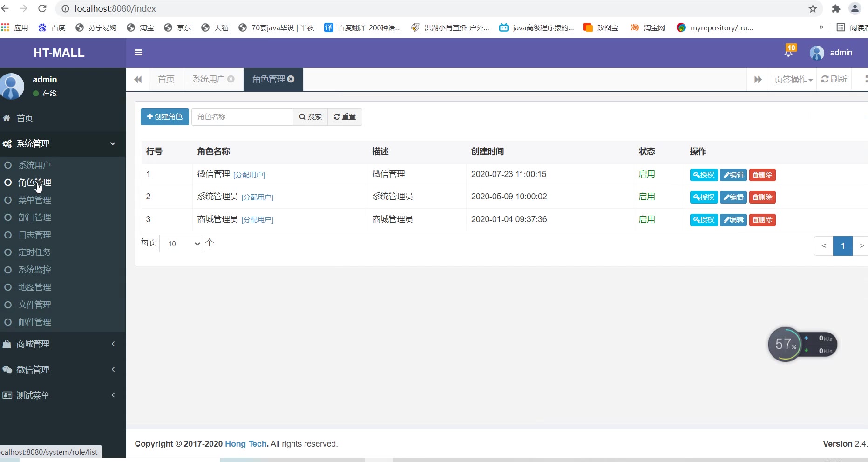This screenshot has width=868, height=462.
Task: Click 授权 for the 微信管理 role
Action: pos(704,175)
